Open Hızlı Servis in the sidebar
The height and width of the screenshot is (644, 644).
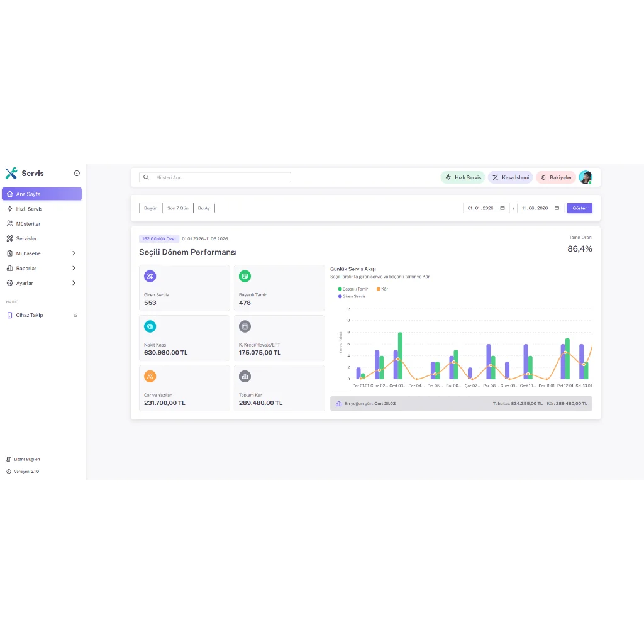pos(42,209)
